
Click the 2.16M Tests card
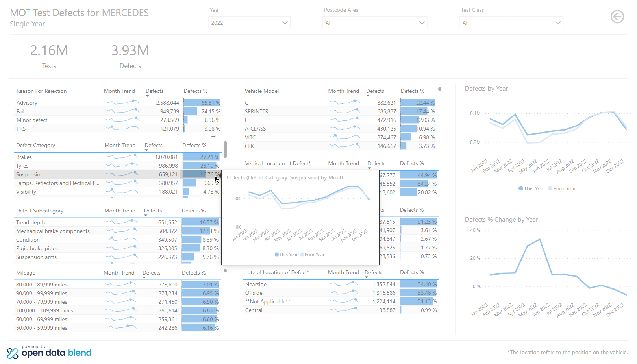tap(49, 56)
